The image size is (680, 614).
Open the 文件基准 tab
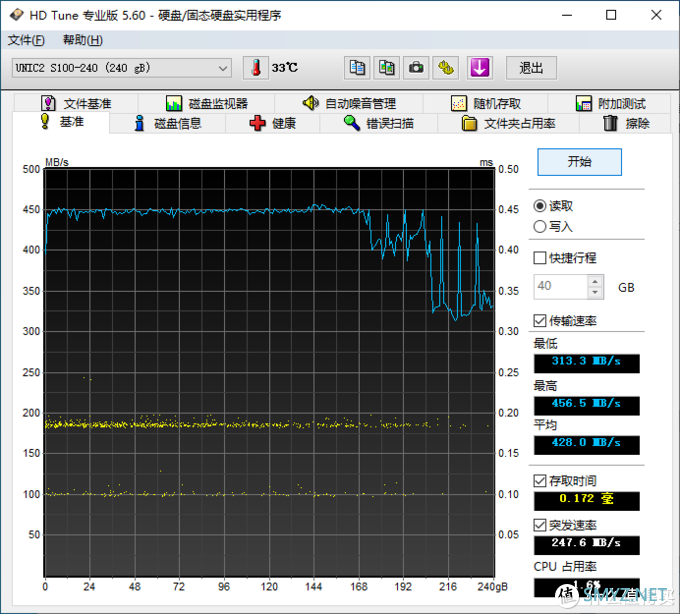pos(76,104)
